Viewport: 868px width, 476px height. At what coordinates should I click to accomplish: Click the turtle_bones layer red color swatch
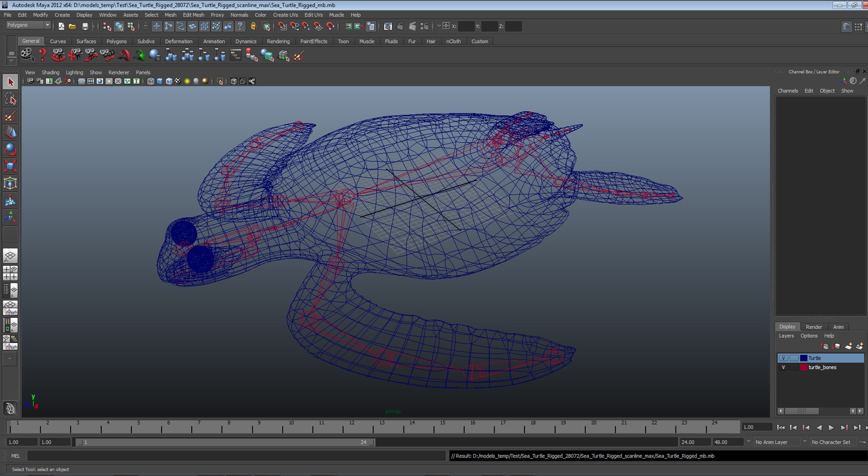(804, 368)
